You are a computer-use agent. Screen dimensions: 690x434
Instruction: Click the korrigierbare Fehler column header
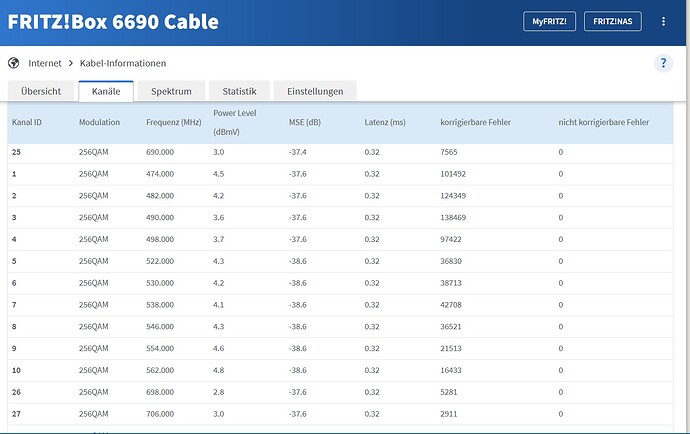tap(476, 122)
